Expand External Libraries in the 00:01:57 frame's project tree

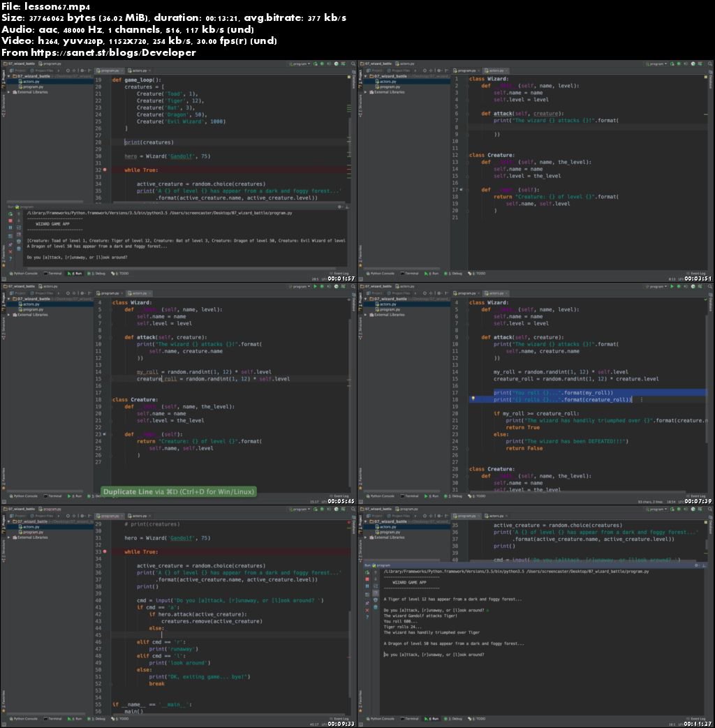9,92
